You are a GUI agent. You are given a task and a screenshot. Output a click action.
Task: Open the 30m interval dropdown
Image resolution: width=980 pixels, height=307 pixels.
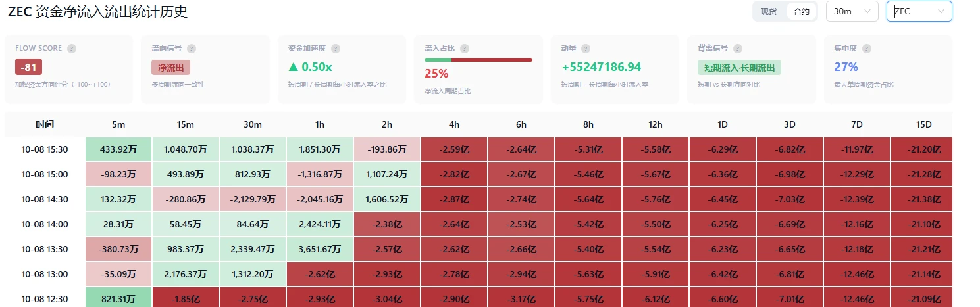click(x=852, y=11)
